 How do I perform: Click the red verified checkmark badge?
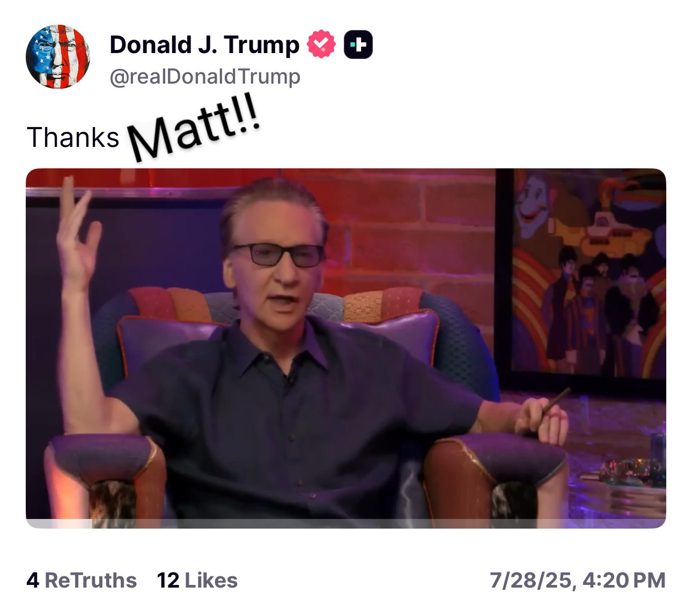321,44
